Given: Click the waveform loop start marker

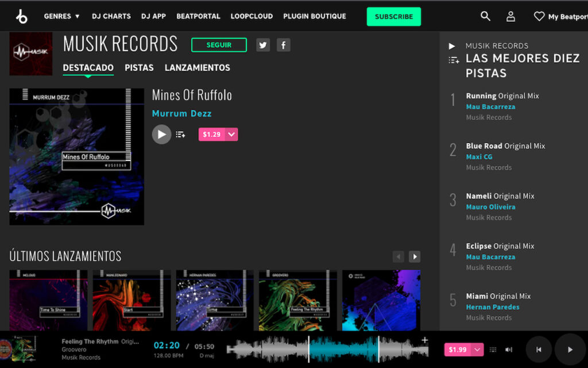Looking at the screenshot, I should pyautogui.click(x=309, y=350).
